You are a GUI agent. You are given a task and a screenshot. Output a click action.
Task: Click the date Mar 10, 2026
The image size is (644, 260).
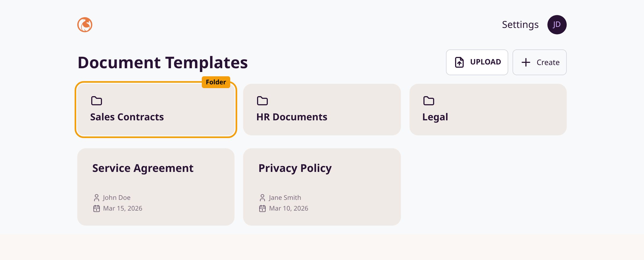pos(289,208)
